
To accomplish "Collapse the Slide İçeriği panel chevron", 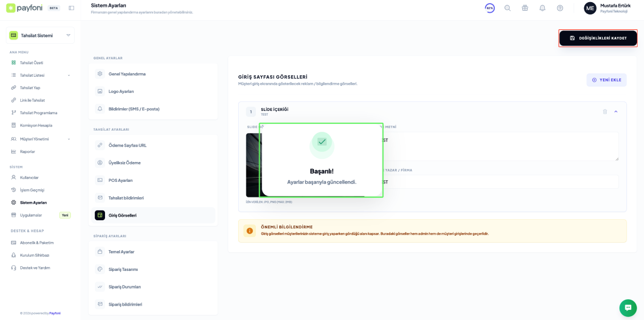I will (x=616, y=111).
